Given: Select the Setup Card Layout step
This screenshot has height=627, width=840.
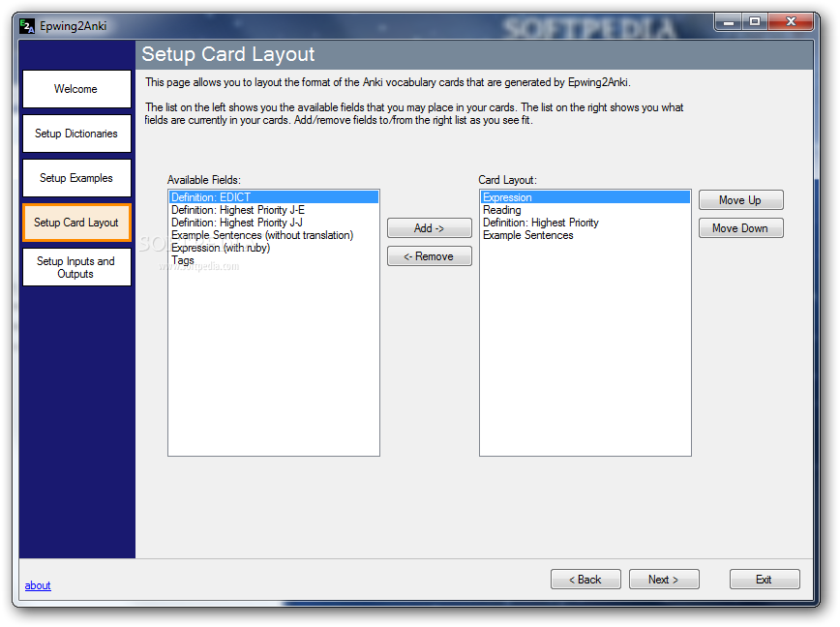Looking at the screenshot, I should [x=76, y=223].
